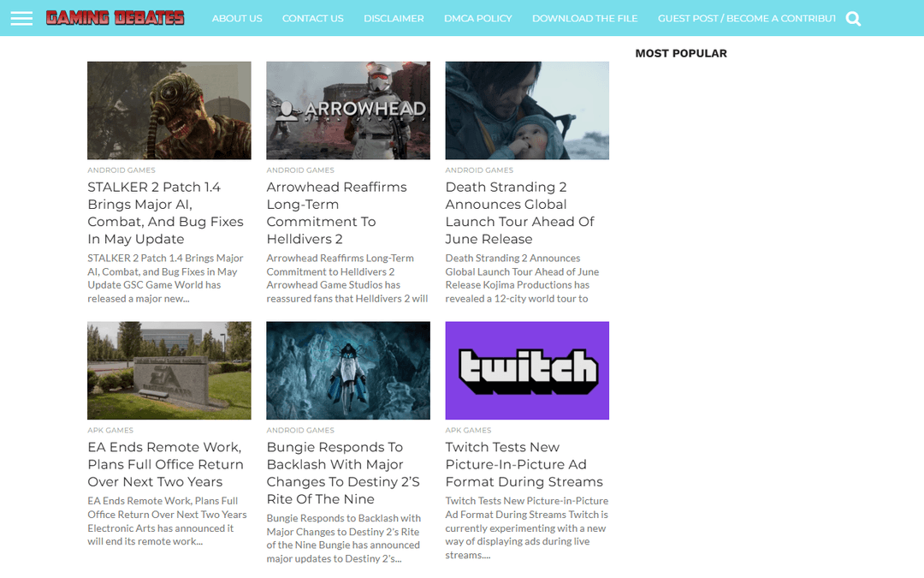Open Bungie Responds To Backlash headline
This screenshot has width=924, height=578.
click(x=343, y=473)
